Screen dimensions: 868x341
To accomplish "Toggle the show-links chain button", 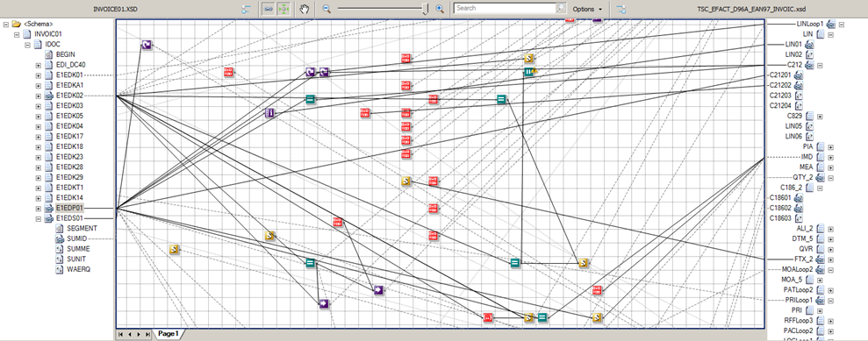I will point(268,9).
